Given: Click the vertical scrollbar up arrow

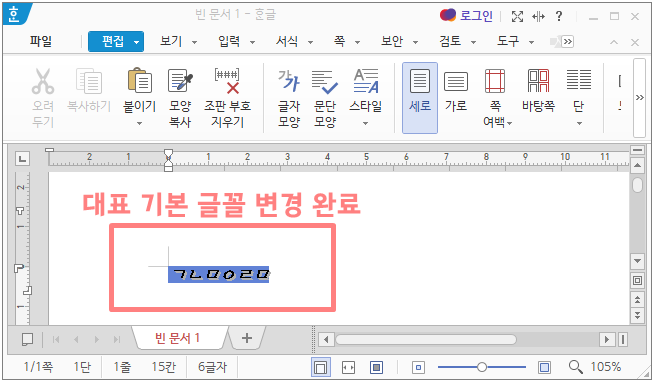Looking at the screenshot, I should [x=637, y=166].
